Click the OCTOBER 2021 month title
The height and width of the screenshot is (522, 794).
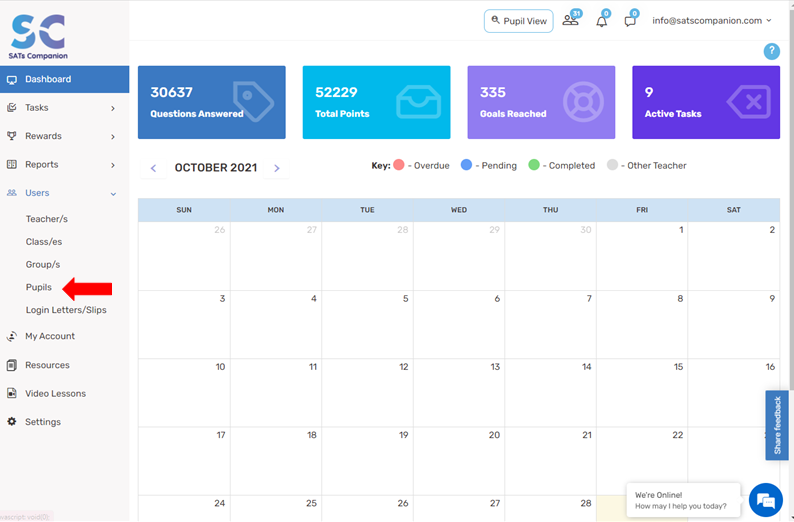[216, 168]
